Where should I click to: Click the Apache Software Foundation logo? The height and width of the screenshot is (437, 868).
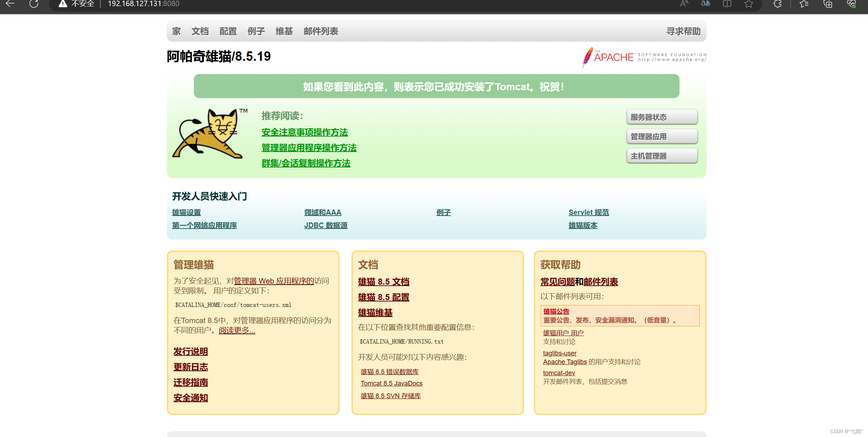644,57
